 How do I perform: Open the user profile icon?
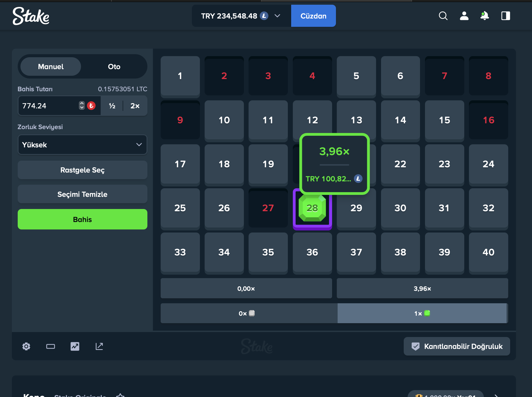[464, 16]
